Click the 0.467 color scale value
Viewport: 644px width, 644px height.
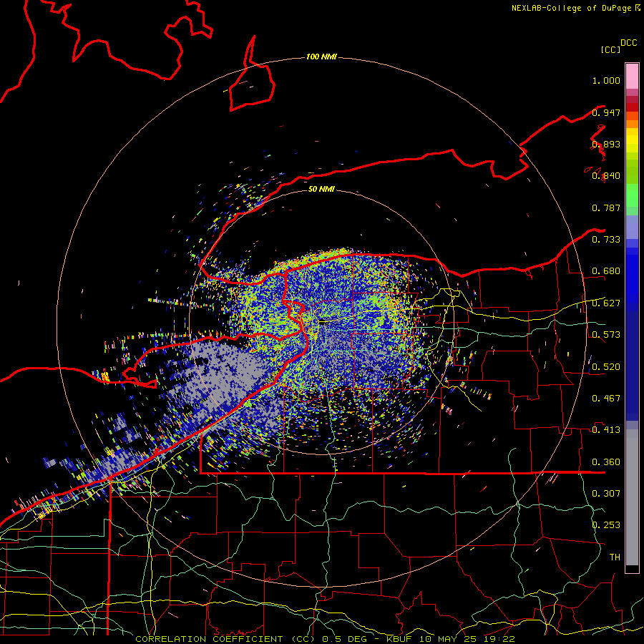tap(606, 399)
